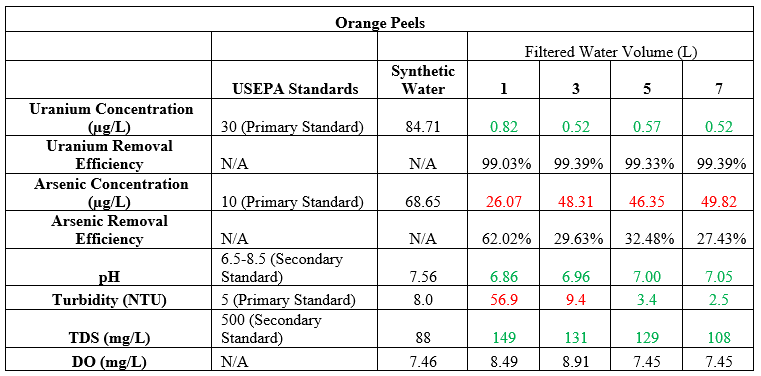Click the Arsenic Concentration row label

[111, 193]
